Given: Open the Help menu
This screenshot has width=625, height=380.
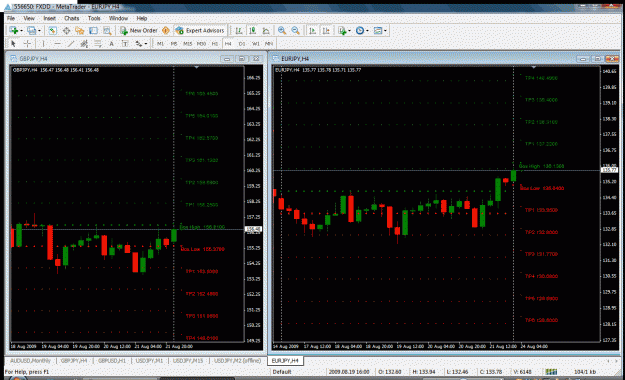Looking at the screenshot, I should pyautogui.click(x=142, y=18).
